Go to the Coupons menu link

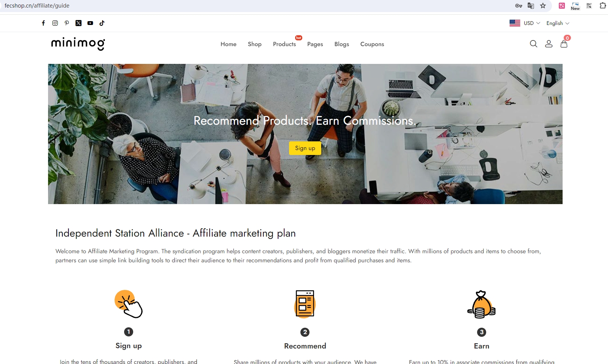(x=372, y=44)
